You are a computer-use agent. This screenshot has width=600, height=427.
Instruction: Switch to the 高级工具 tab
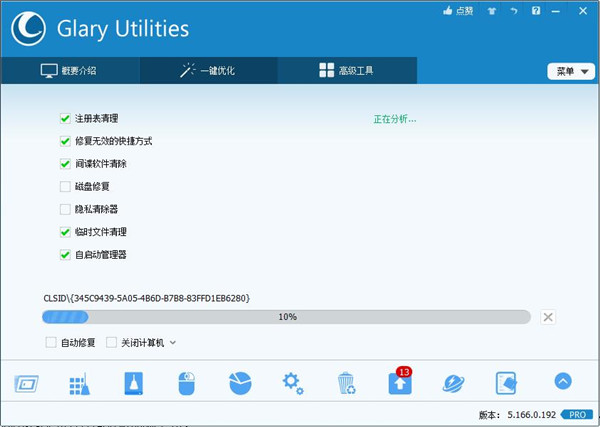pos(346,71)
